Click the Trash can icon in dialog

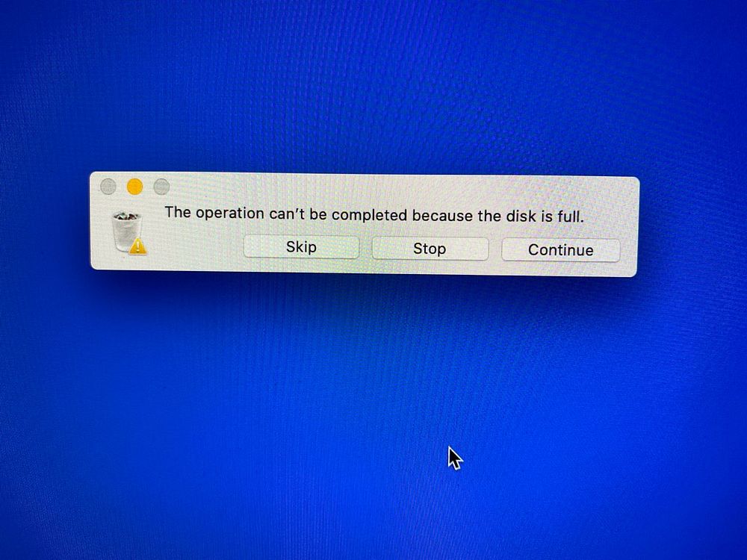(127, 232)
